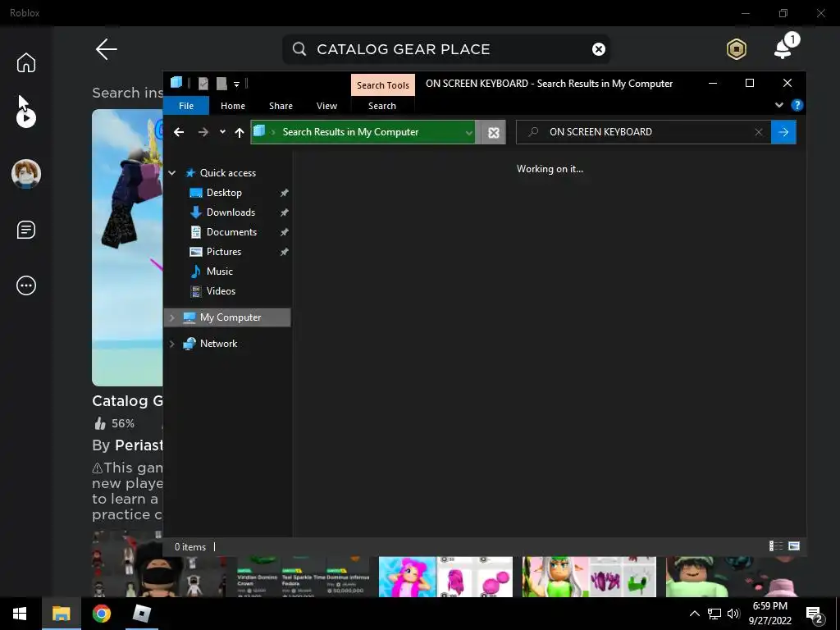Open Desktop in Quick access
840x630 pixels.
(224, 192)
